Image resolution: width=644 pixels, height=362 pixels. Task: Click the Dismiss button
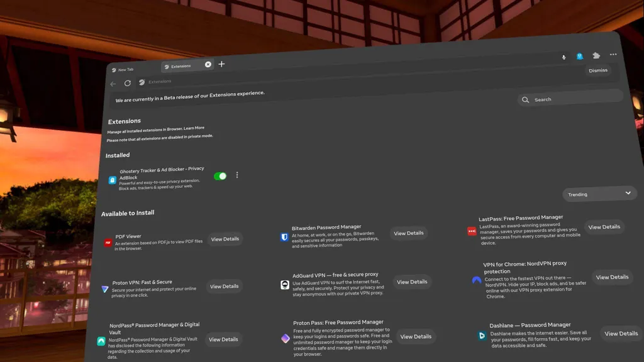[x=597, y=70]
